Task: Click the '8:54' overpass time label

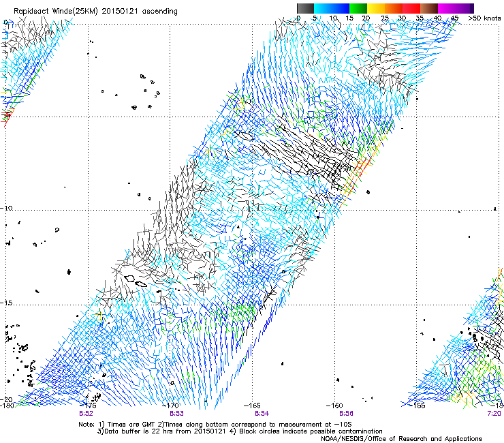Action: tap(262, 414)
